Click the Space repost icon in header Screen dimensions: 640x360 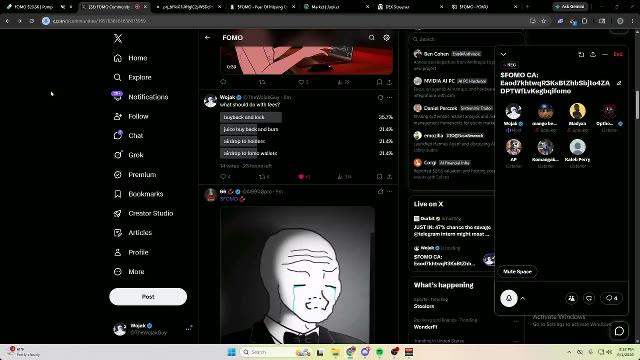(x=581, y=54)
